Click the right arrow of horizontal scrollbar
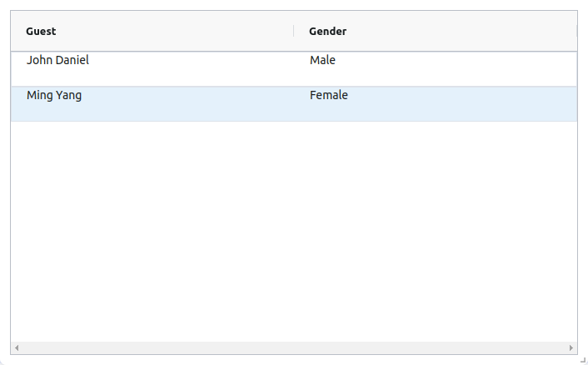 [x=571, y=347]
